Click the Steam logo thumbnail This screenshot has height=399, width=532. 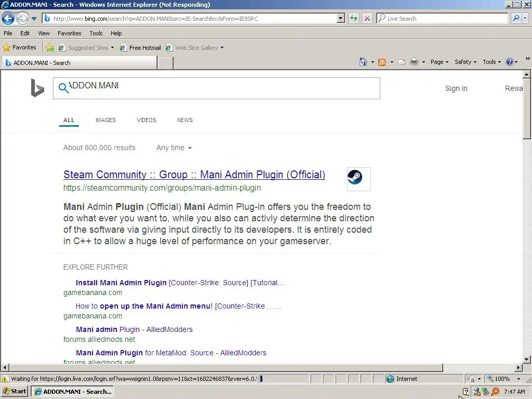coord(358,179)
